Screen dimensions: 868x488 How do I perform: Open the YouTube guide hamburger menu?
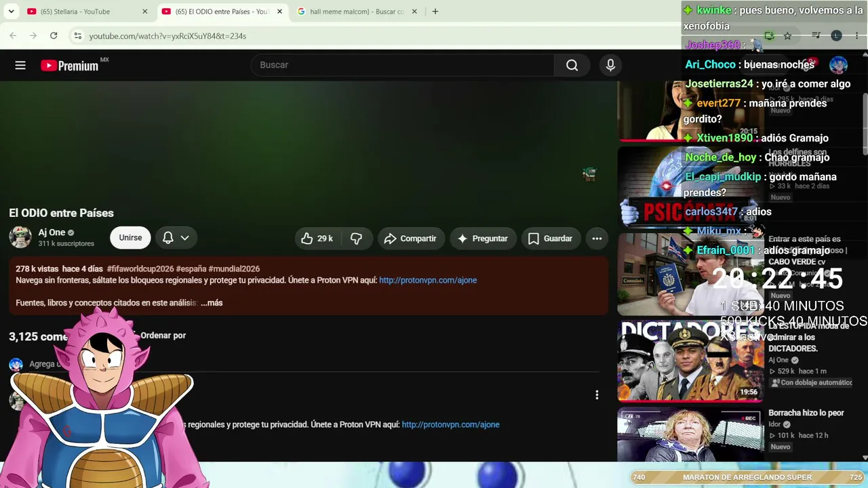(20, 65)
